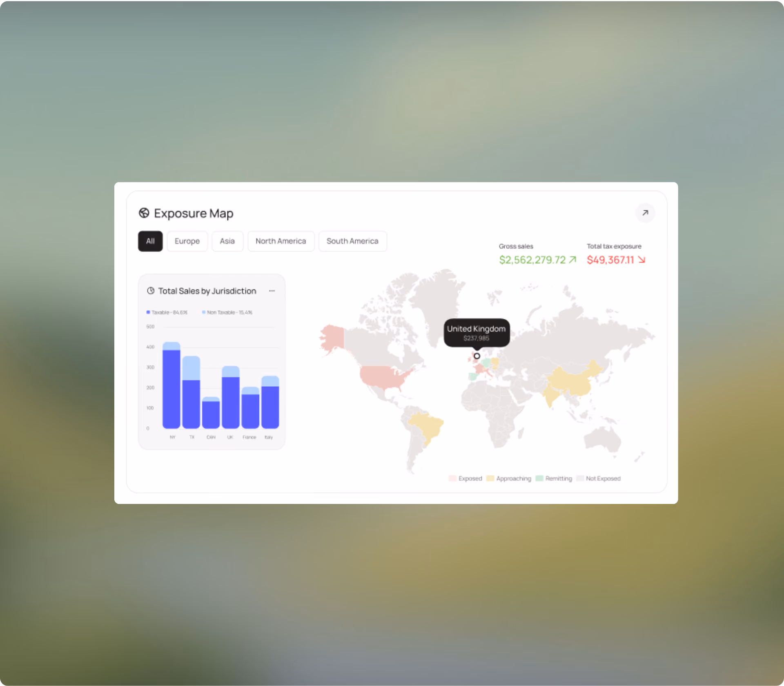784x686 pixels.
Task: Click Australia on the exposure map
Action: (x=602, y=440)
